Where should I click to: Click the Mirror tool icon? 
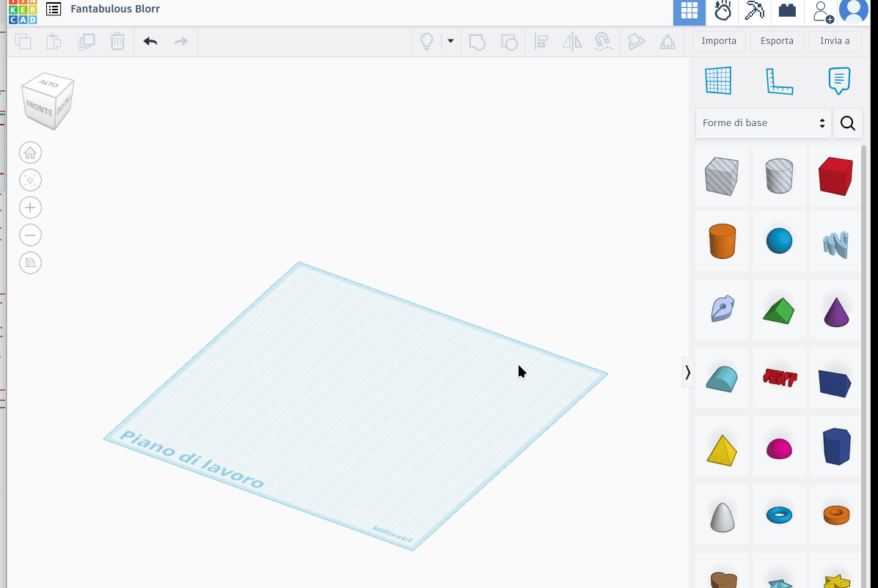(572, 42)
